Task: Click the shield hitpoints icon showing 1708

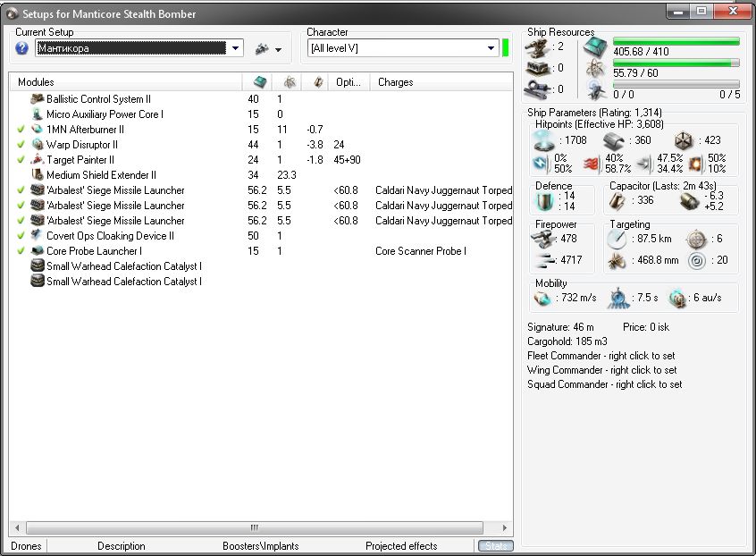Action: click(x=544, y=140)
